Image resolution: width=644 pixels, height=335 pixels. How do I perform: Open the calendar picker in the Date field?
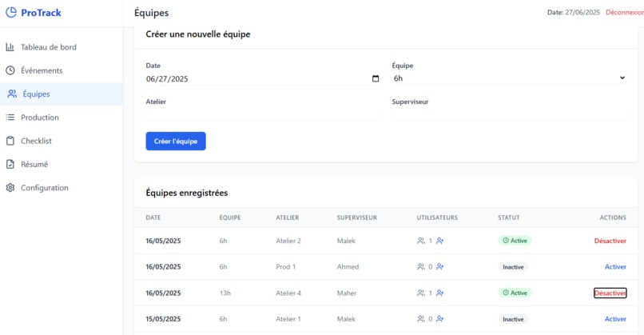[x=376, y=78]
